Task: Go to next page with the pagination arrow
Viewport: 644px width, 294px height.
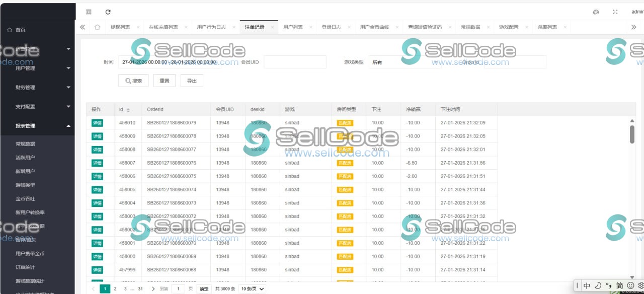Action: 153,288
